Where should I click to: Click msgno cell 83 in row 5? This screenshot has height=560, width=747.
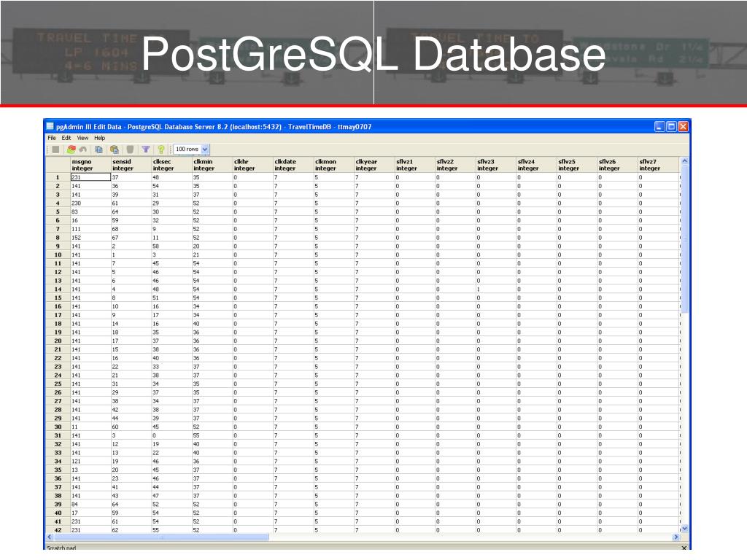(90, 211)
